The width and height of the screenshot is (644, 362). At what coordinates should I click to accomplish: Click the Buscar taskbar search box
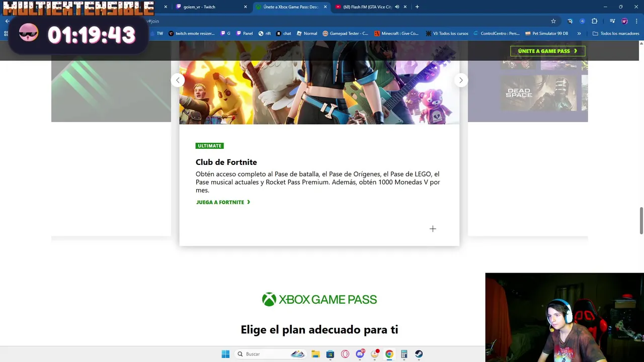[271, 354]
